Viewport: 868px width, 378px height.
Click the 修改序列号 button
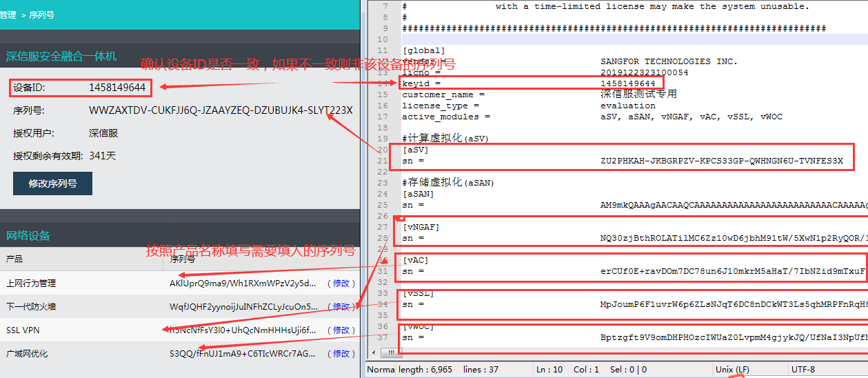click(x=52, y=183)
